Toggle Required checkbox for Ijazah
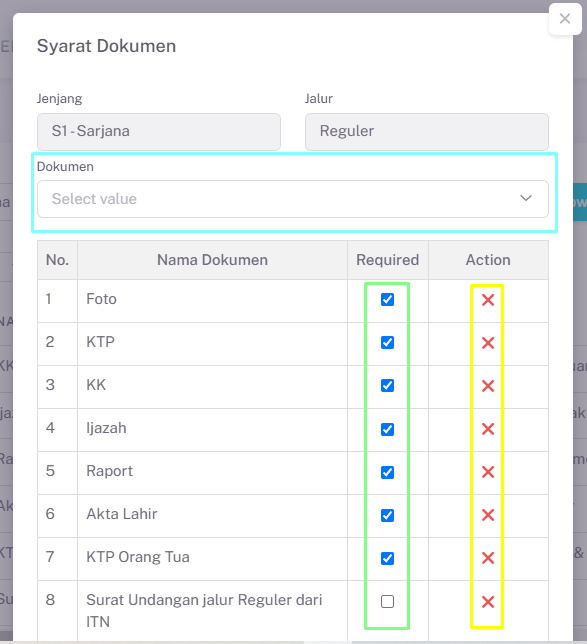The width and height of the screenshot is (587, 644). (387, 429)
